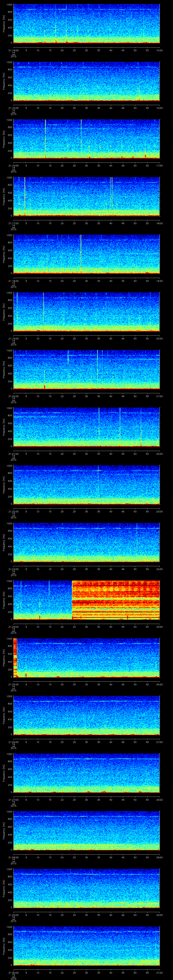
Task: Click the 21:20:00 start time label
Action: pos(13,396)
